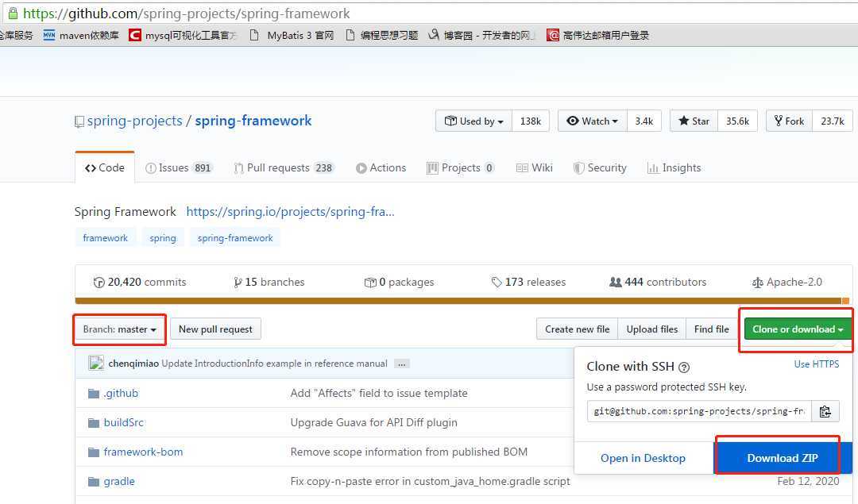This screenshot has height=504, width=858.
Task: Open the 编程思想习题 bookmark
Action: click(x=382, y=35)
